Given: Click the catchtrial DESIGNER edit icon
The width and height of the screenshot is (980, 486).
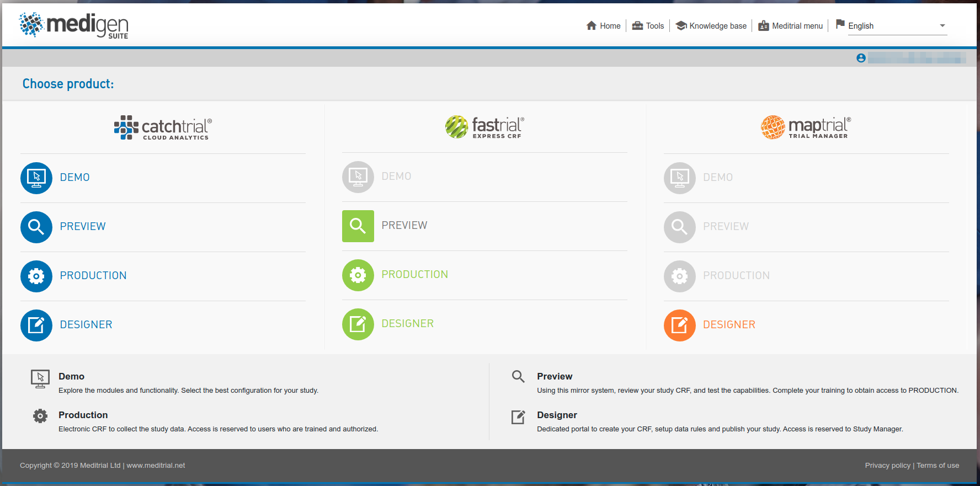Looking at the screenshot, I should 36,325.
